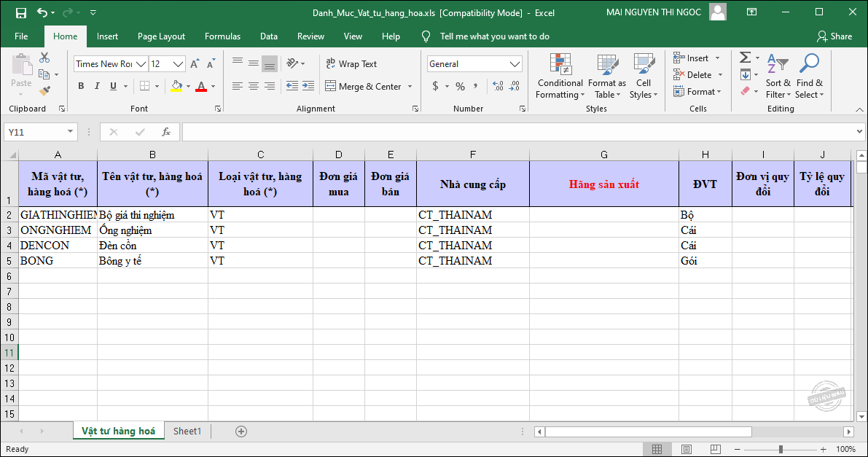Toggle Bold formatting
This screenshot has height=457, width=868.
click(81, 86)
